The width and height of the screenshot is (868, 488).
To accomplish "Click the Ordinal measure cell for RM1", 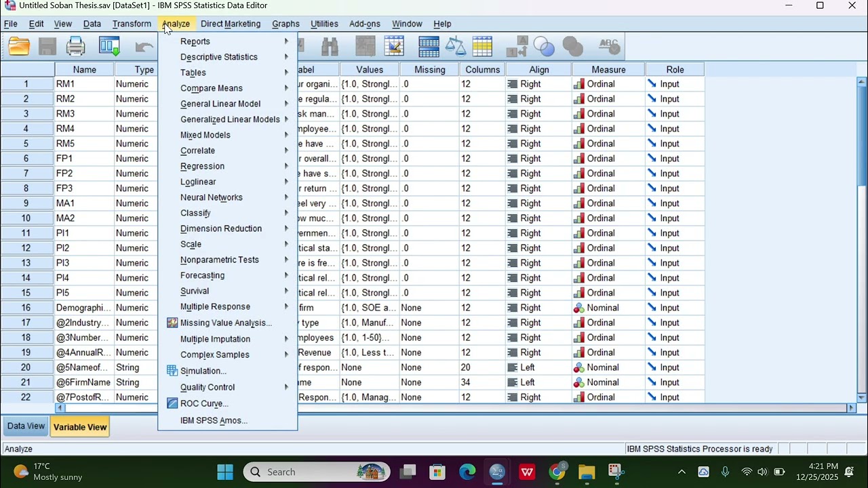I will coord(608,84).
